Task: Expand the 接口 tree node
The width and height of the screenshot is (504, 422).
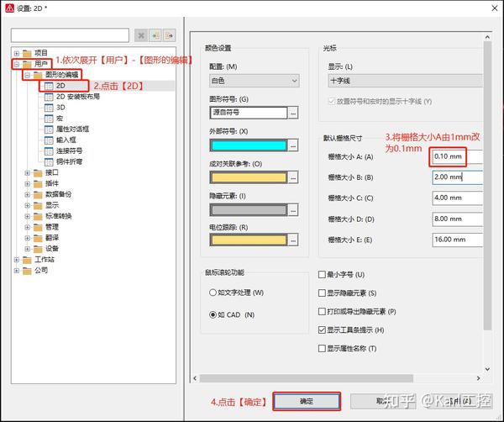Action: (28, 173)
